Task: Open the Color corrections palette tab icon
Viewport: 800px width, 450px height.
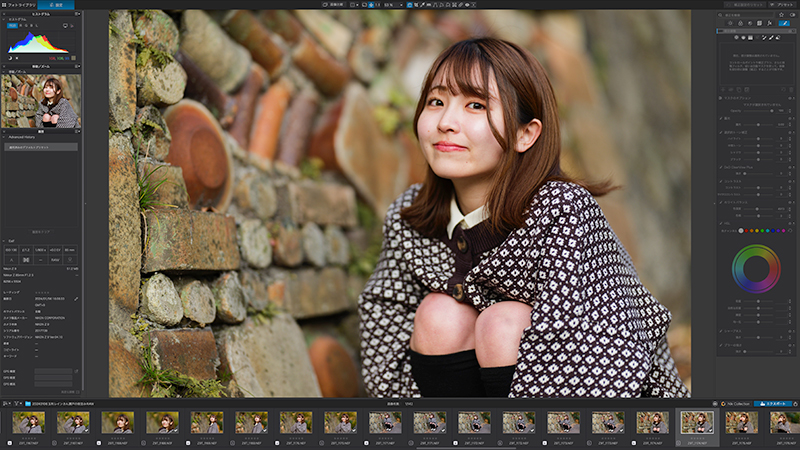Action: [x=740, y=23]
